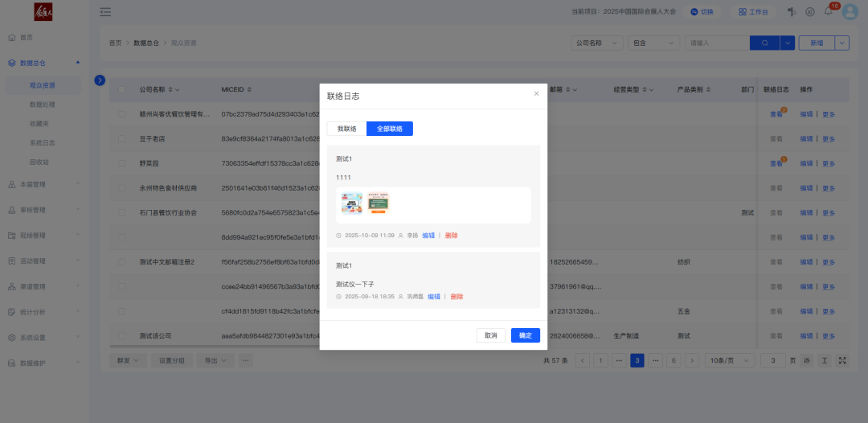868x423 pixels.
Task: Collapse the sidebar with the hamburger icon
Action: (105, 11)
